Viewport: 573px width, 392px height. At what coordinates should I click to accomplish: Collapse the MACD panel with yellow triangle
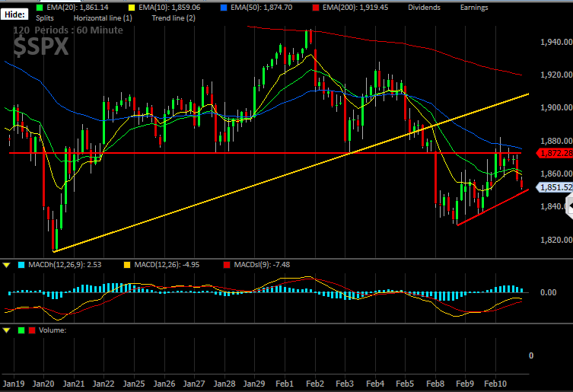point(6,265)
